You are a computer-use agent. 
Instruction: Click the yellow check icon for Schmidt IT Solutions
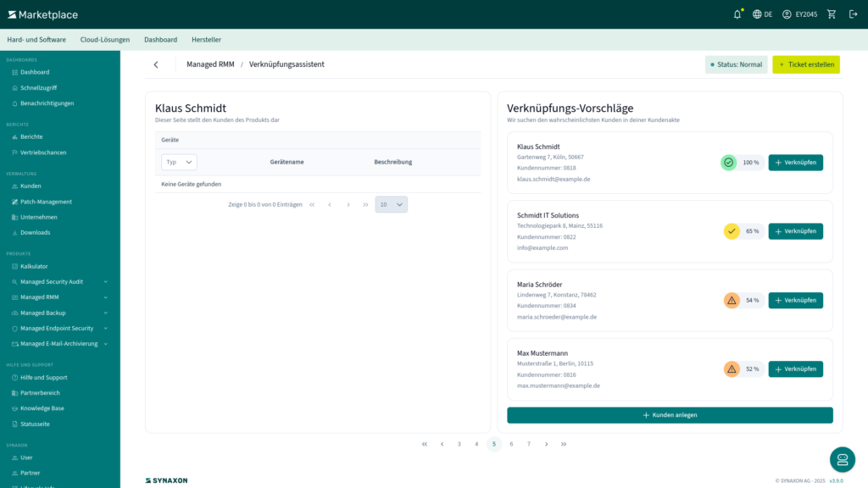[732, 231]
